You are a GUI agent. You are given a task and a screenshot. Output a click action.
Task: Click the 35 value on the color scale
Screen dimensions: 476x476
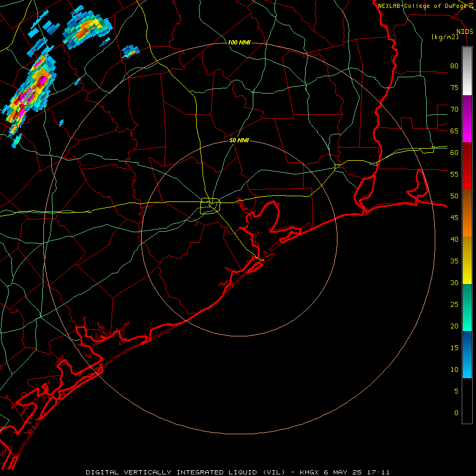(454, 261)
